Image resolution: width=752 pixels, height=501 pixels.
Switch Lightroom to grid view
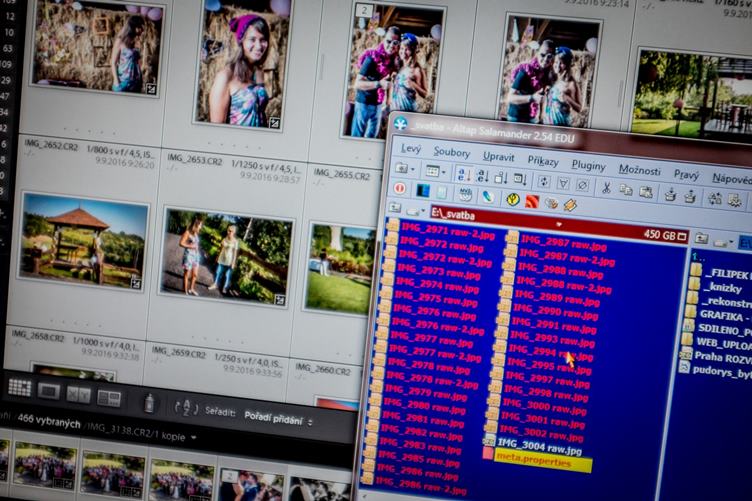[x=19, y=387]
